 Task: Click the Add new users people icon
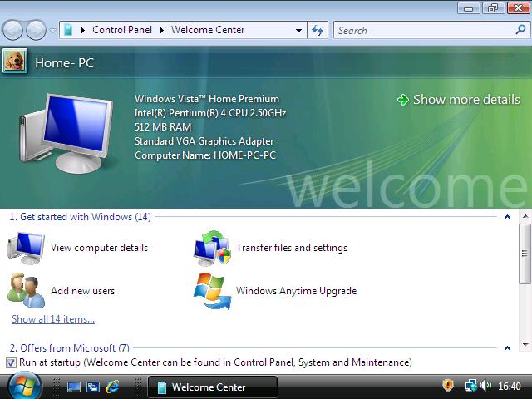pyautogui.click(x=26, y=291)
